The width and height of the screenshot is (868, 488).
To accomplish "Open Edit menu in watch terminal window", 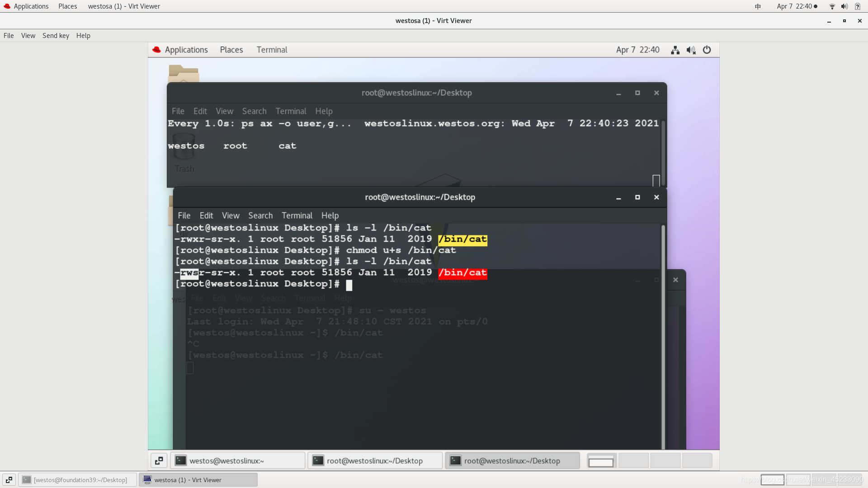I will click(x=200, y=111).
